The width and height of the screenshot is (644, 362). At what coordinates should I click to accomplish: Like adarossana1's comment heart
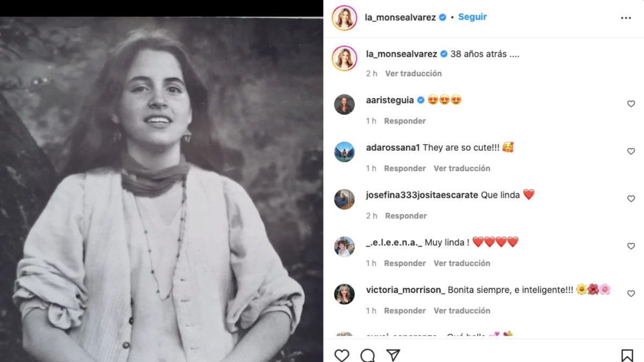click(631, 151)
